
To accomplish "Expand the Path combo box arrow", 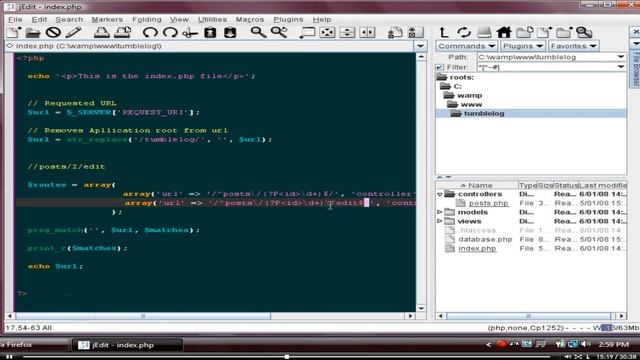I will [621, 57].
